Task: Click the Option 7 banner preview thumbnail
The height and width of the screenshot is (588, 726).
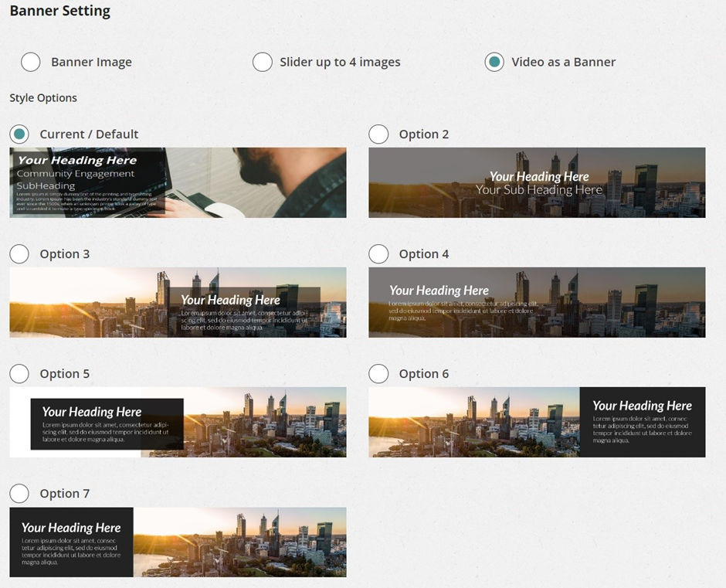Action: [178, 542]
